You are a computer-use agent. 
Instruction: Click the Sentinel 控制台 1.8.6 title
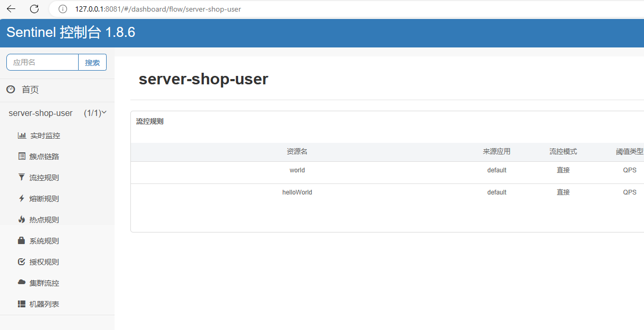coord(71,33)
